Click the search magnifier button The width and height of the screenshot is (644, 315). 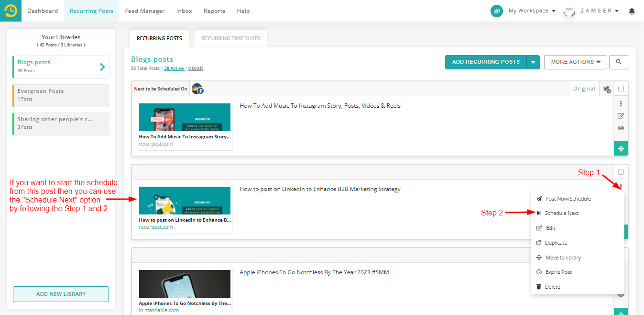[x=619, y=62]
